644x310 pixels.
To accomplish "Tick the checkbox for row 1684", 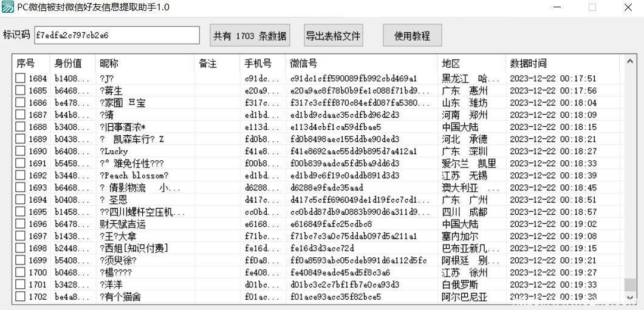I will click(21, 78).
